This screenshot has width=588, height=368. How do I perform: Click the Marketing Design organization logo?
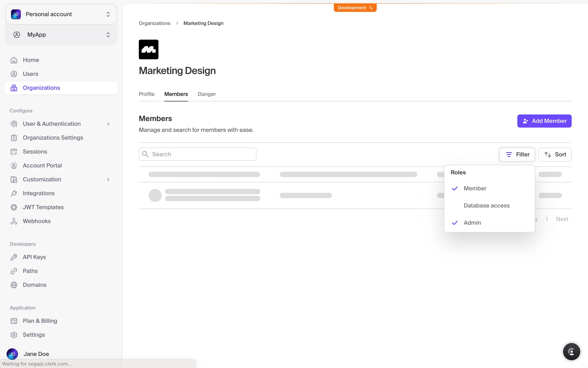(149, 49)
